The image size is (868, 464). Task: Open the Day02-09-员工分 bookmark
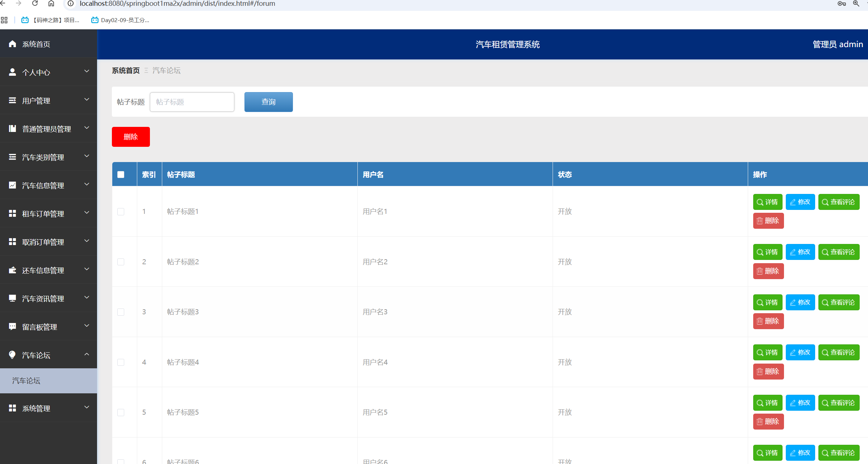120,20
